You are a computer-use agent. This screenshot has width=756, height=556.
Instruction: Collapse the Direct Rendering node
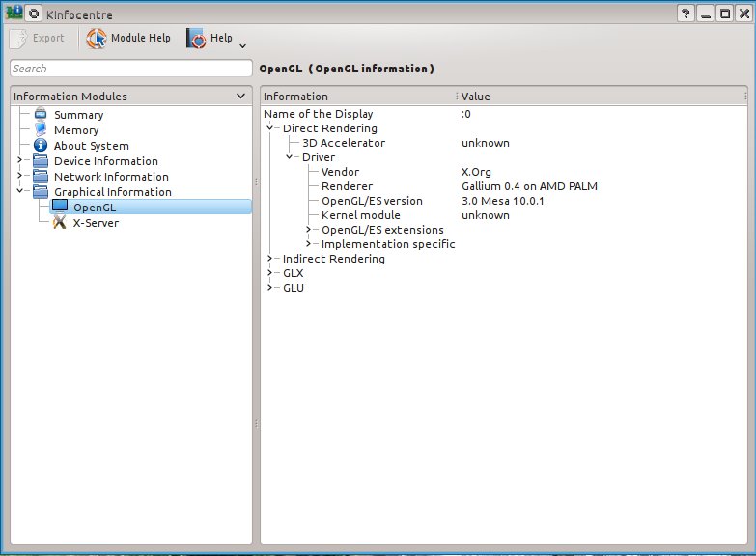pos(269,128)
